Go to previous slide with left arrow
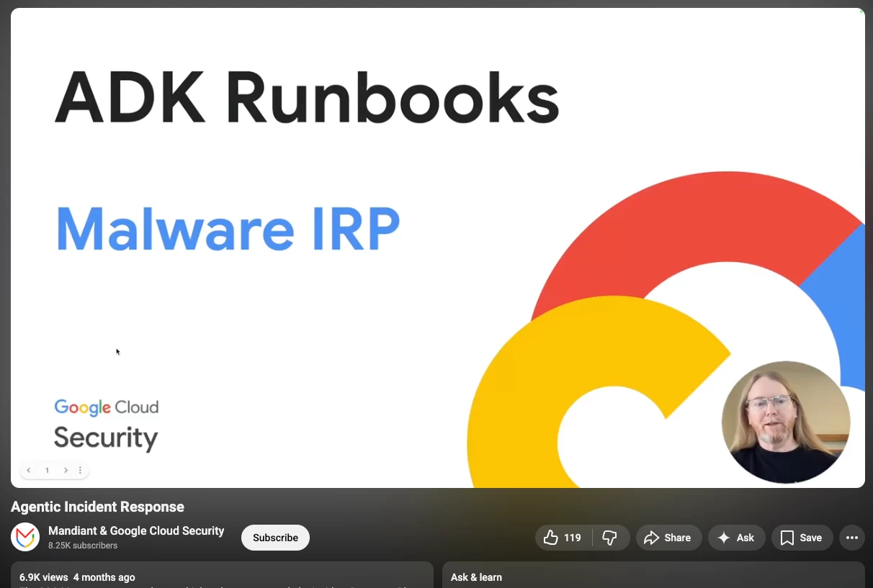The image size is (873, 588). pyautogui.click(x=29, y=471)
